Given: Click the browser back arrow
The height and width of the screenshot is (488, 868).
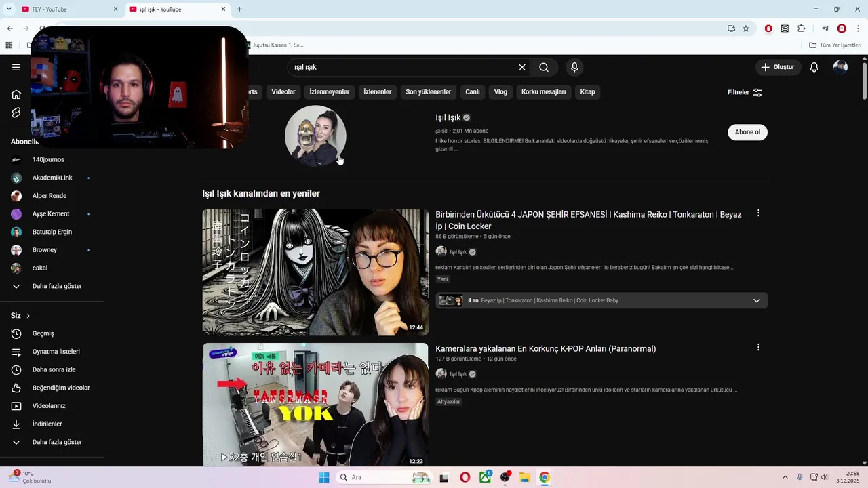Looking at the screenshot, I should (x=9, y=28).
